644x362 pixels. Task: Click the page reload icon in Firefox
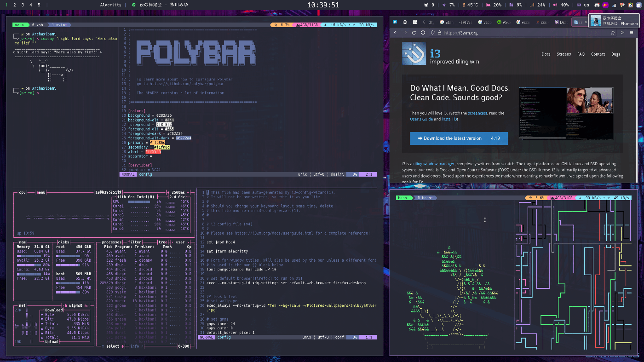414,33
